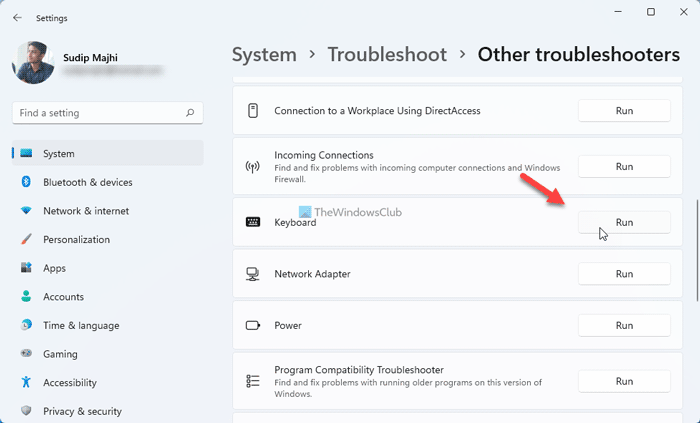700x423 pixels.
Task: Select Time & language settings
Action: pos(80,325)
